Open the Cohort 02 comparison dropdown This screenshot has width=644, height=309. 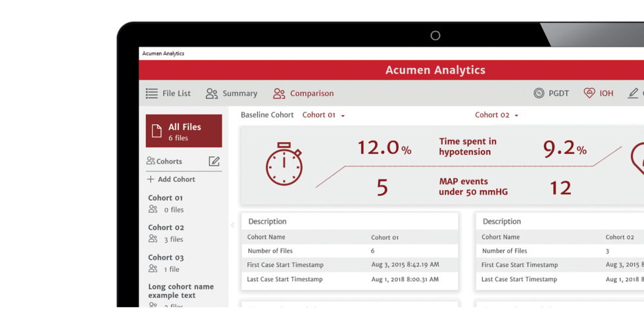click(x=497, y=115)
